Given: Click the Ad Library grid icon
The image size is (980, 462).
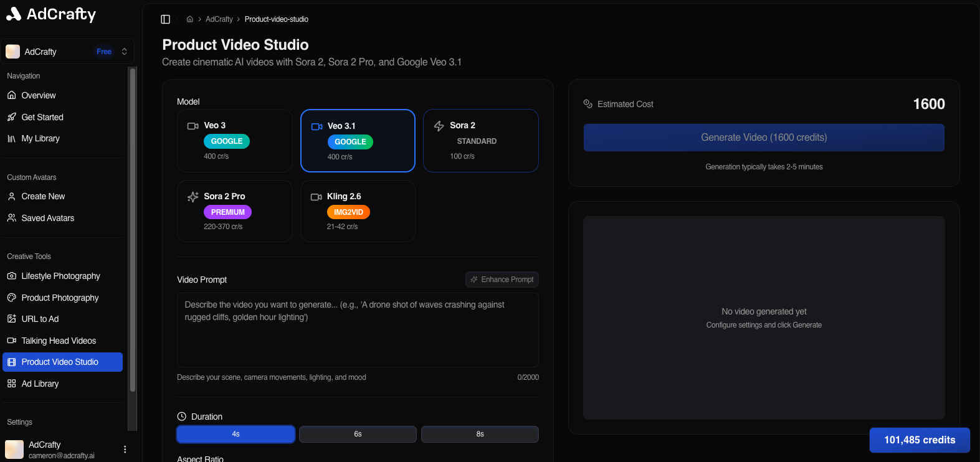Looking at the screenshot, I should [x=11, y=384].
